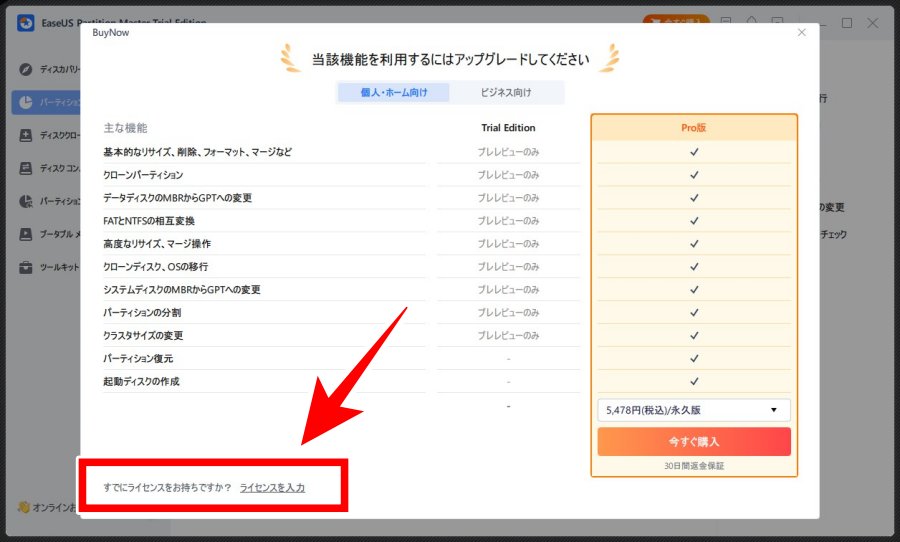
Task: Click the クラスタサイズの変更 row
Action: (x=143, y=335)
